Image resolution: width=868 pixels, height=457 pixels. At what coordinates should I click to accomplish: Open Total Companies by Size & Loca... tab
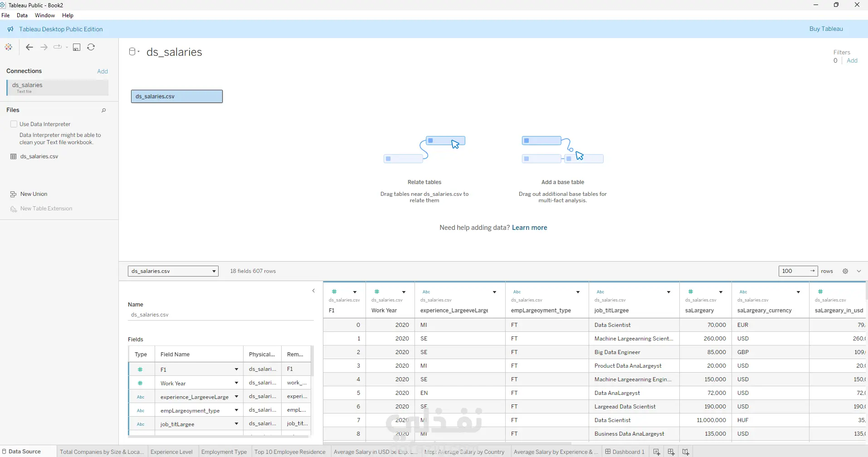102,452
